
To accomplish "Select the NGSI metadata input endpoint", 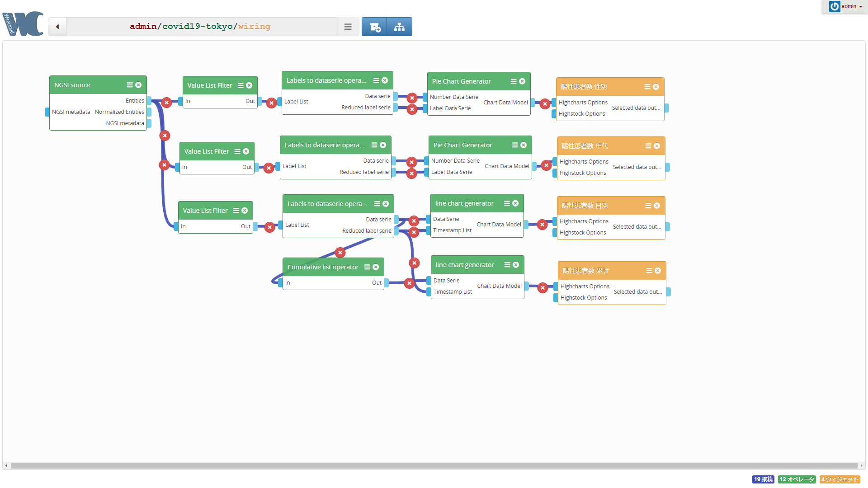I will (x=47, y=112).
